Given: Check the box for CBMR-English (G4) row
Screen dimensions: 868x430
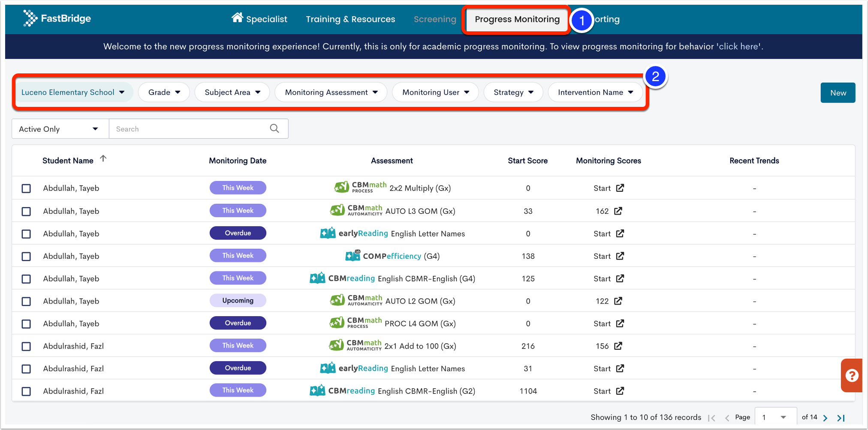Looking at the screenshot, I should pyautogui.click(x=26, y=279).
